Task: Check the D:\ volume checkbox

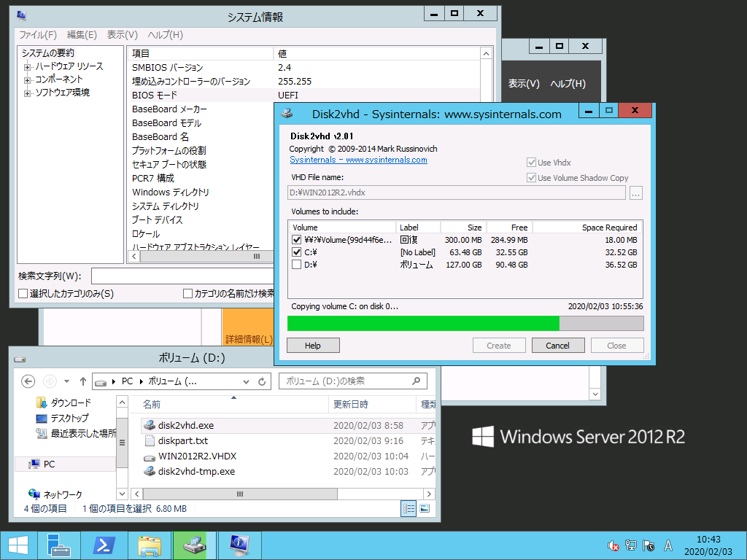Action: click(x=296, y=264)
